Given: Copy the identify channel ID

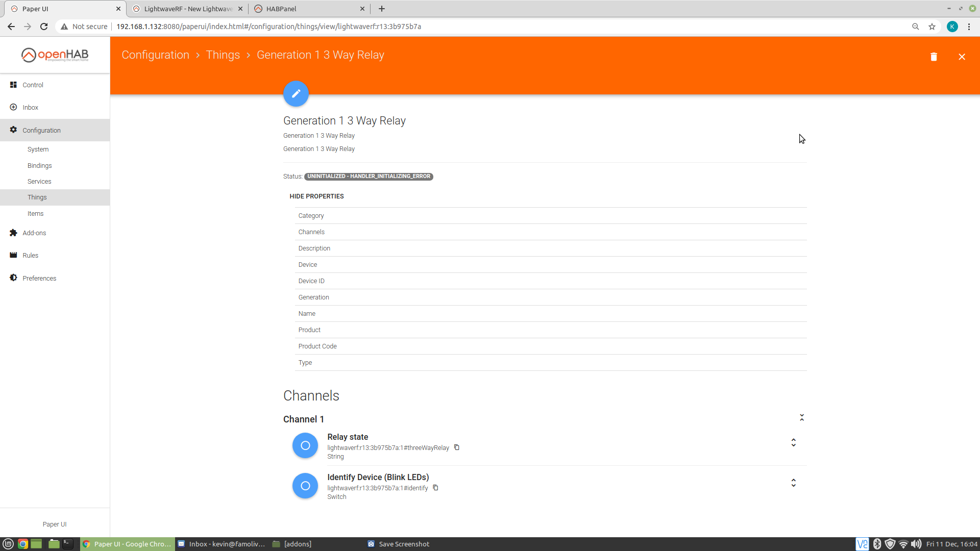Looking at the screenshot, I should (435, 488).
